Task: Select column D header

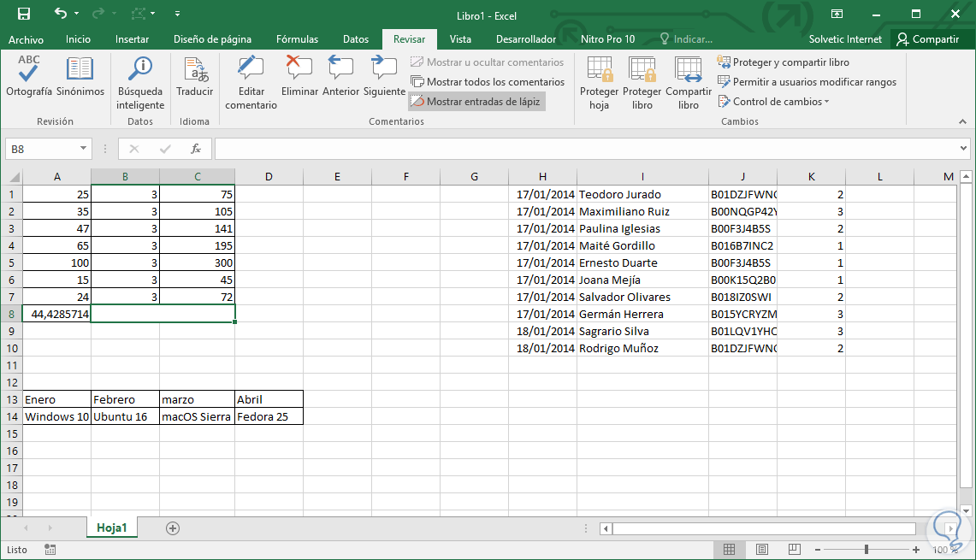Action: point(269,177)
